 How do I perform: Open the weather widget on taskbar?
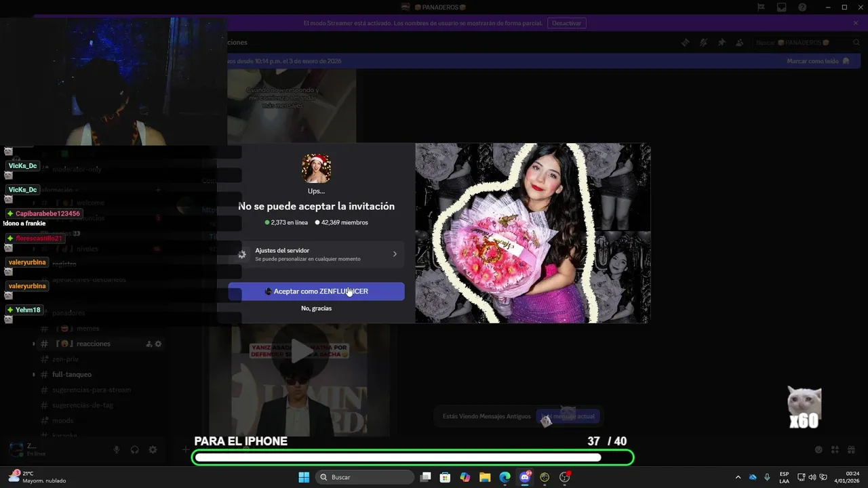pos(38,477)
